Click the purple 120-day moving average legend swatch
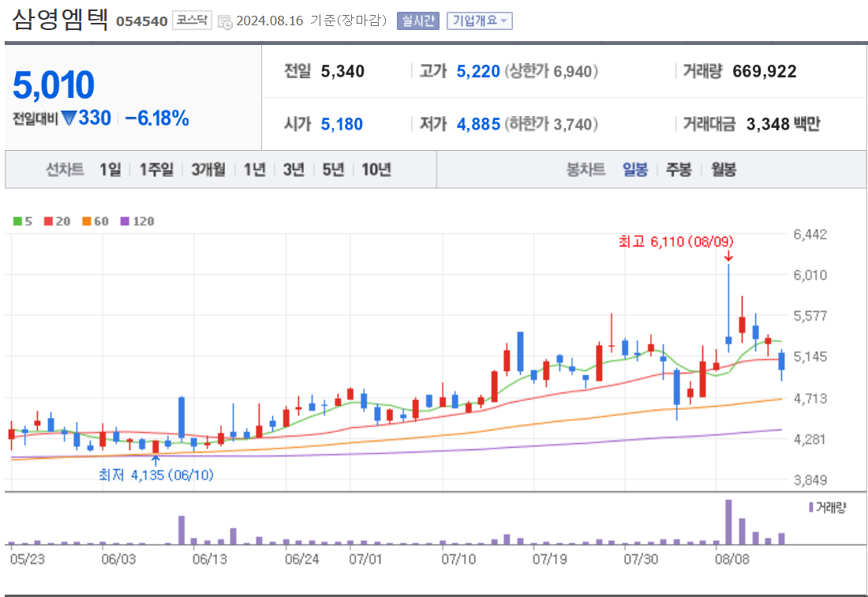 [125, 222]
